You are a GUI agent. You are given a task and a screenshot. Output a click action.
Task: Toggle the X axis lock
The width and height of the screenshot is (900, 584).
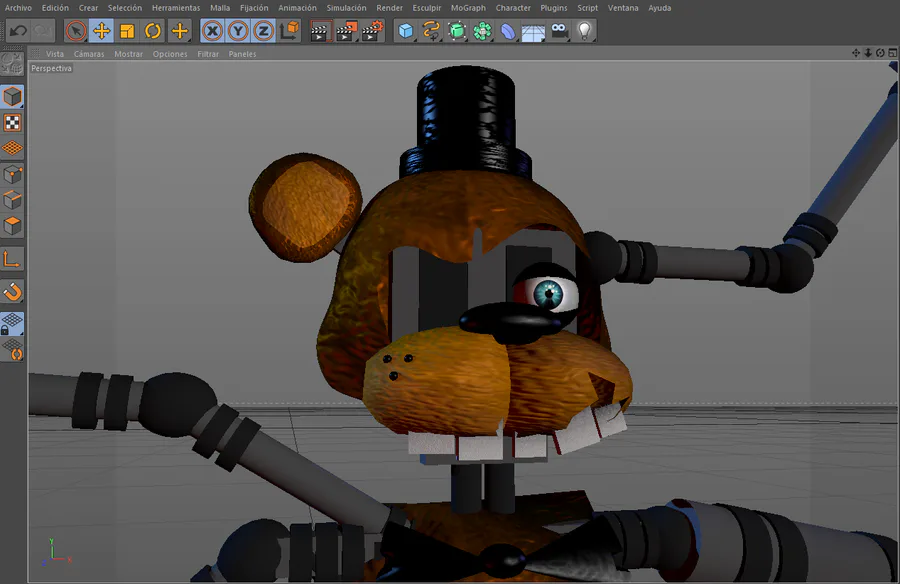[212, 31]
